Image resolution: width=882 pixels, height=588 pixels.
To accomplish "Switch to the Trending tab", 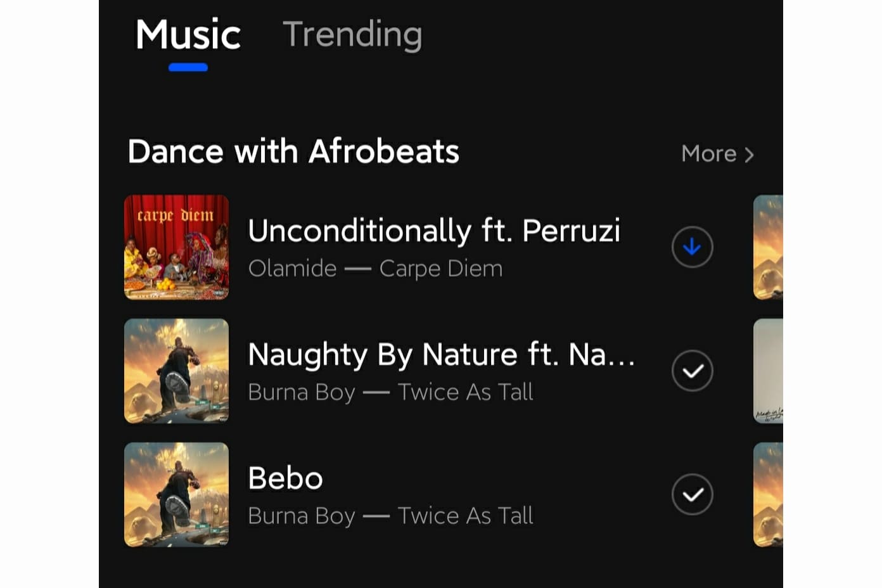I will coord(352,34).
